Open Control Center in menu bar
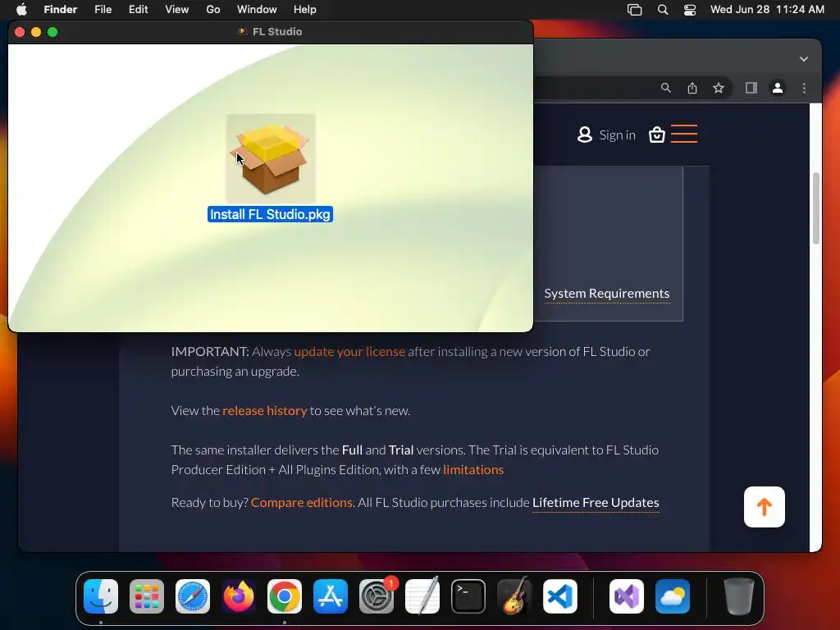This screenshot has width=840, height=630. (x=689, y=9)
